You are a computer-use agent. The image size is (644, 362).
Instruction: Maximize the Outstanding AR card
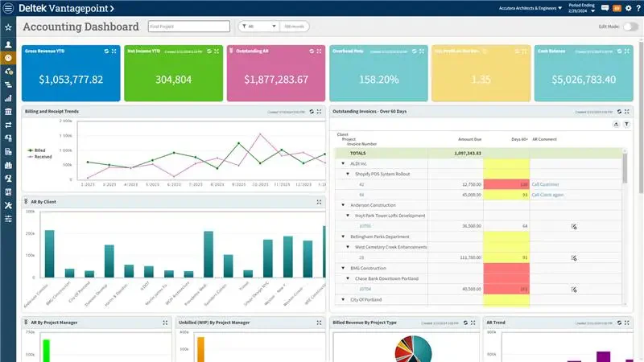319,51
